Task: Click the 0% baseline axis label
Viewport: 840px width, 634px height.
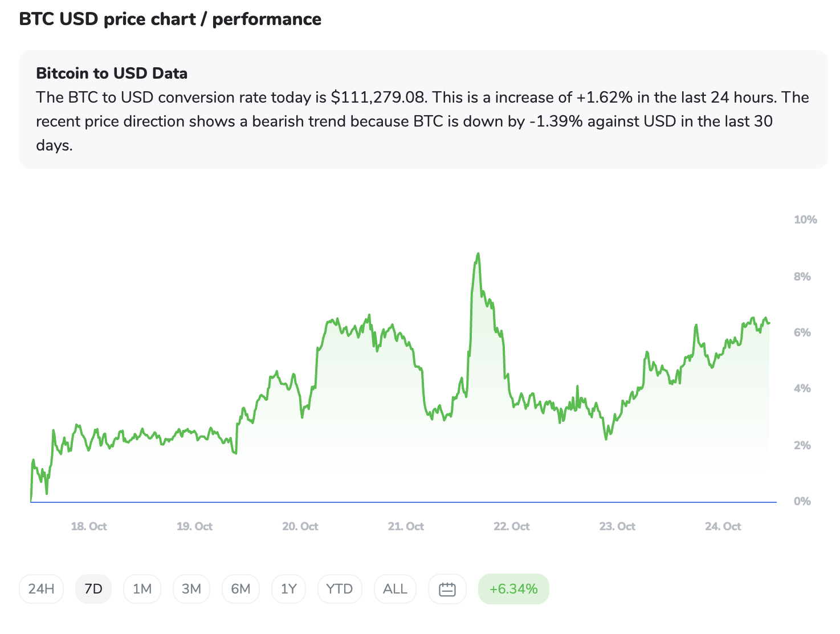Action: 802,501
